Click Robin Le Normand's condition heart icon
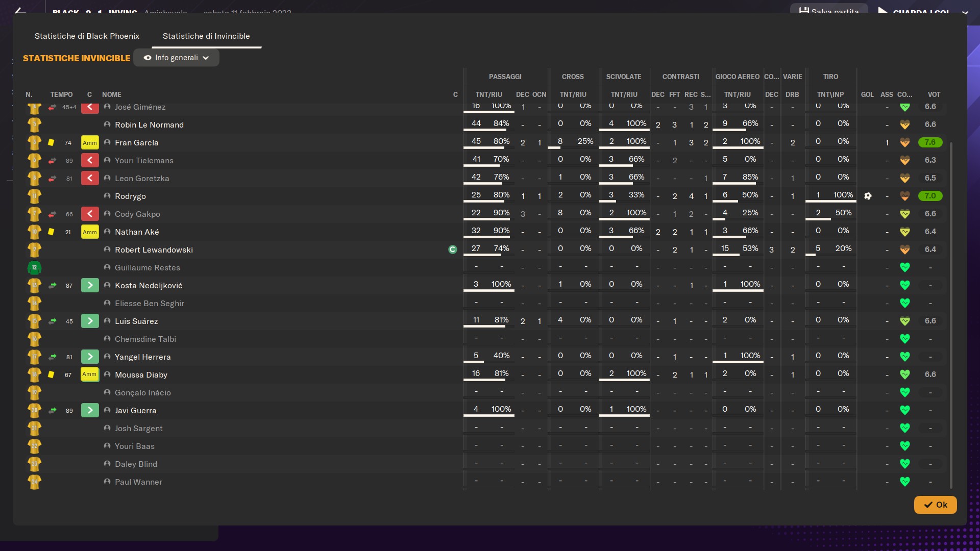The width and height of the screenshot is (980, 551). [904, 124]
